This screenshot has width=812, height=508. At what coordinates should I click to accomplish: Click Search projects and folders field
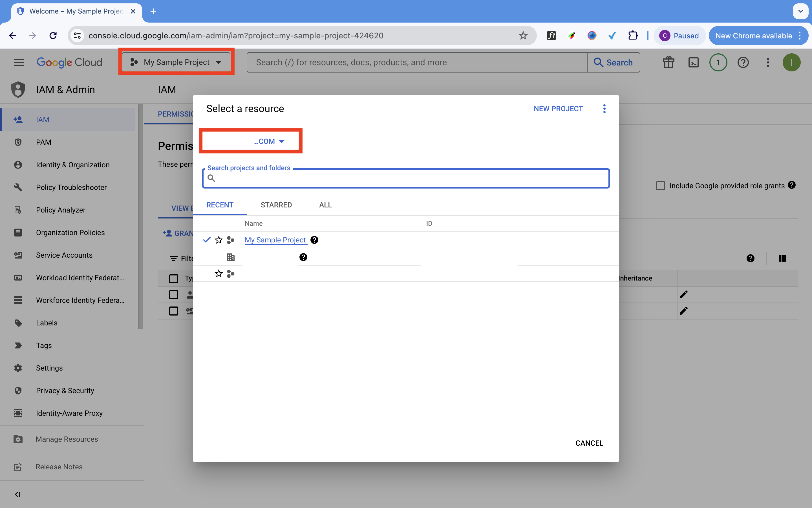(x=406, y=178)
